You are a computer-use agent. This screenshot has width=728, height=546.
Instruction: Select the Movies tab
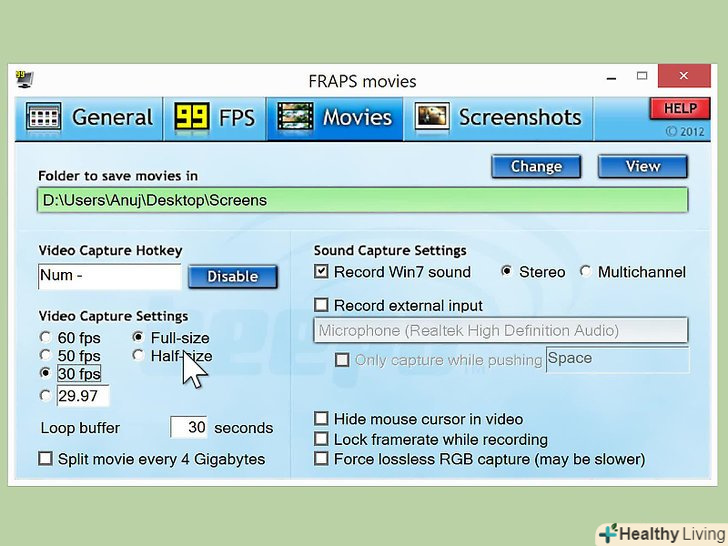click(x=335, y=118)
